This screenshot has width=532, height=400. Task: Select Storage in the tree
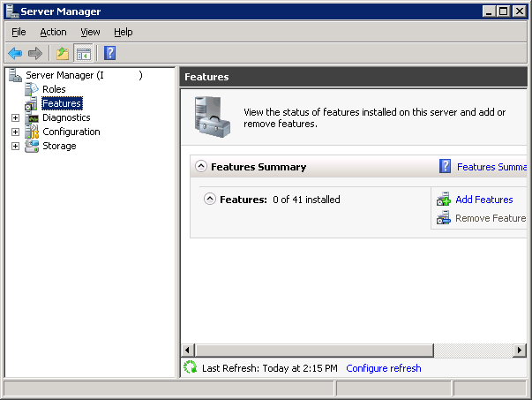pos(59,146)
